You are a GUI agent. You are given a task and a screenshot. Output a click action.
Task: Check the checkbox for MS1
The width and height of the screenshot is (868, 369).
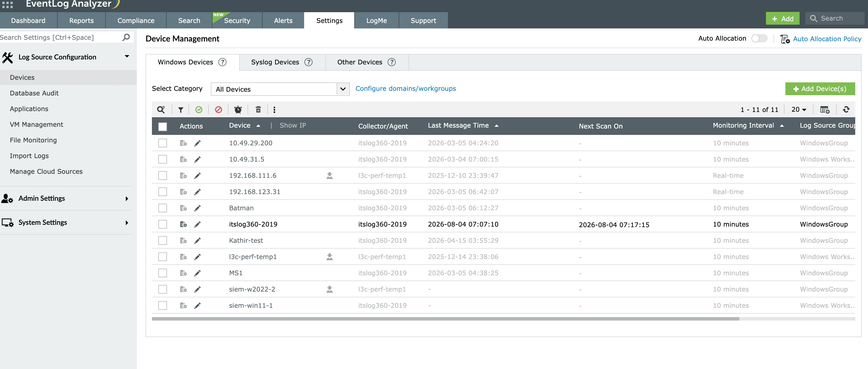163,273
